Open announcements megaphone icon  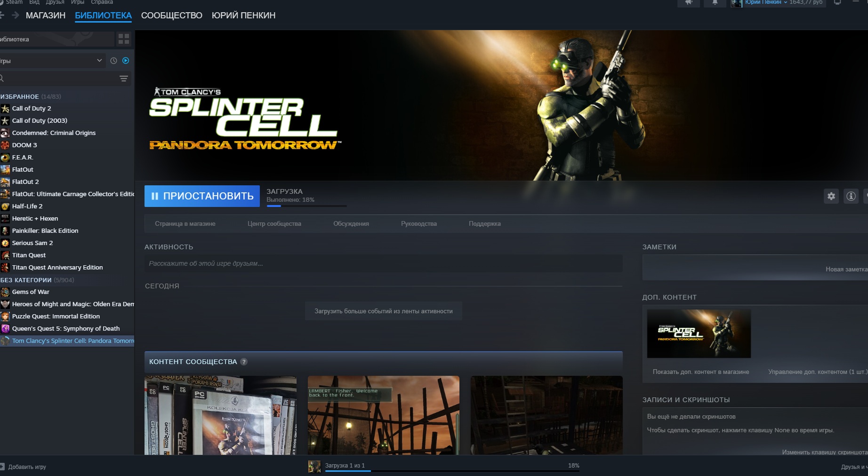coord(689,3)
